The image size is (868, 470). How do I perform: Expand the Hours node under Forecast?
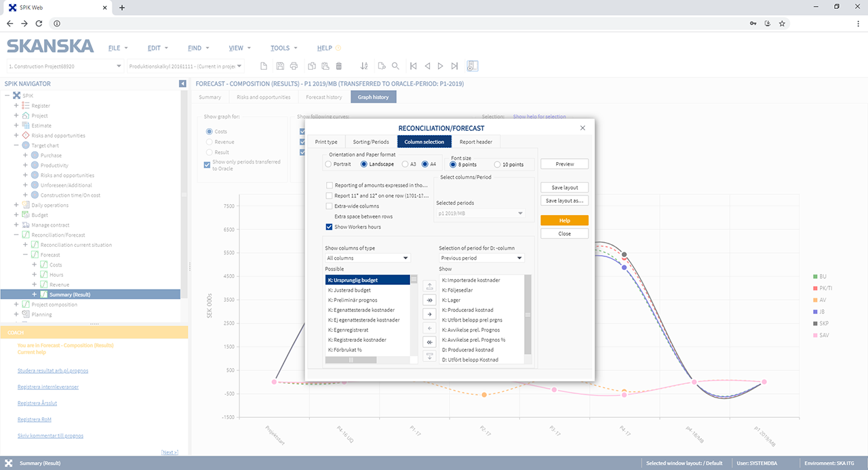(x=35, y=275)
